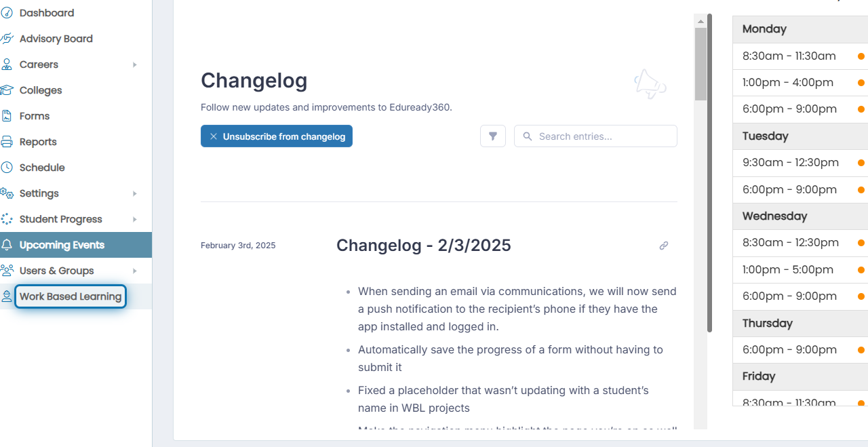Click the changelog vertical scrollbar thumb
Image resolution: width=868 pixels, height=447 pixels.
(x=701, y=64)
